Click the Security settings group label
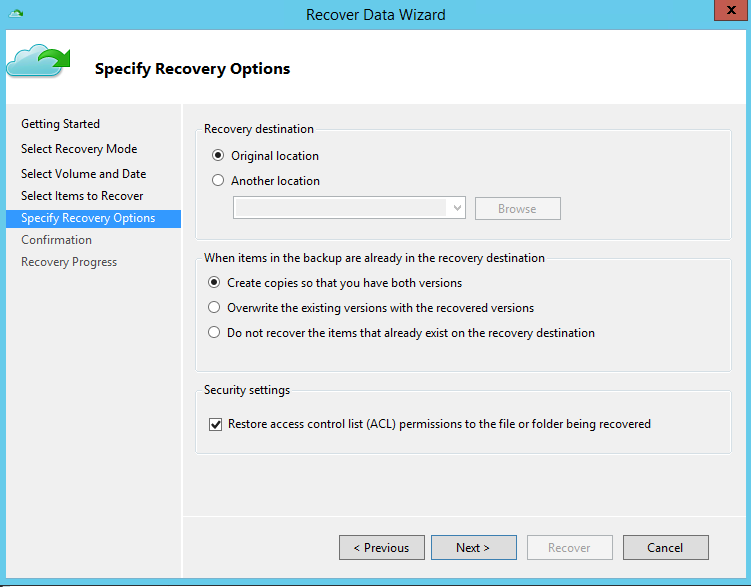The image size is (751, 587). 247,390
